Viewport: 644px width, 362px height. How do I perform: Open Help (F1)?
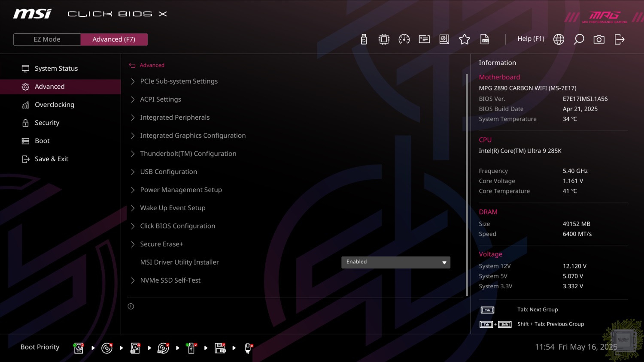click(531, 39)
